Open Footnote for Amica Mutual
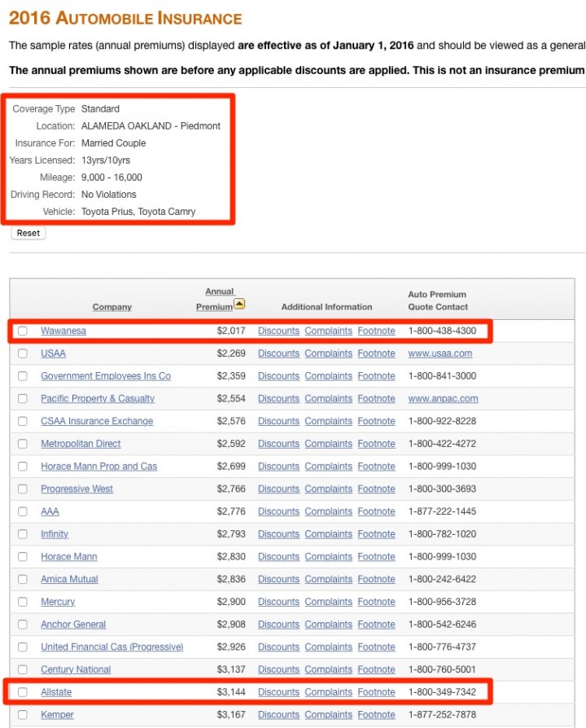 [376, 579]
